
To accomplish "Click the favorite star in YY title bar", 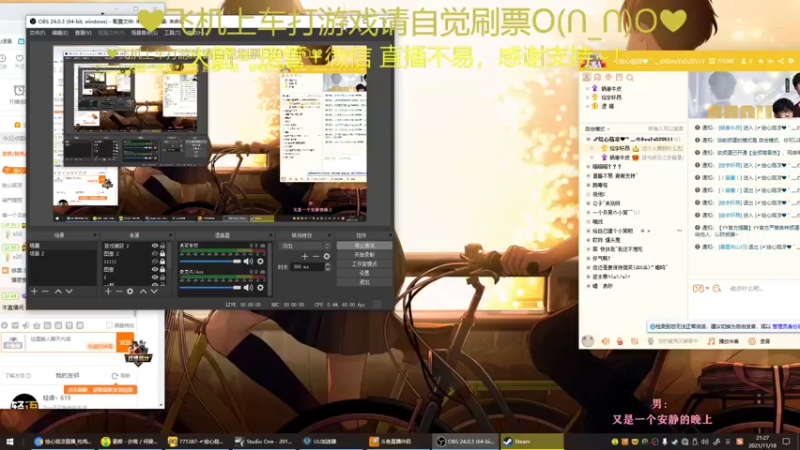I will (761, 61).
